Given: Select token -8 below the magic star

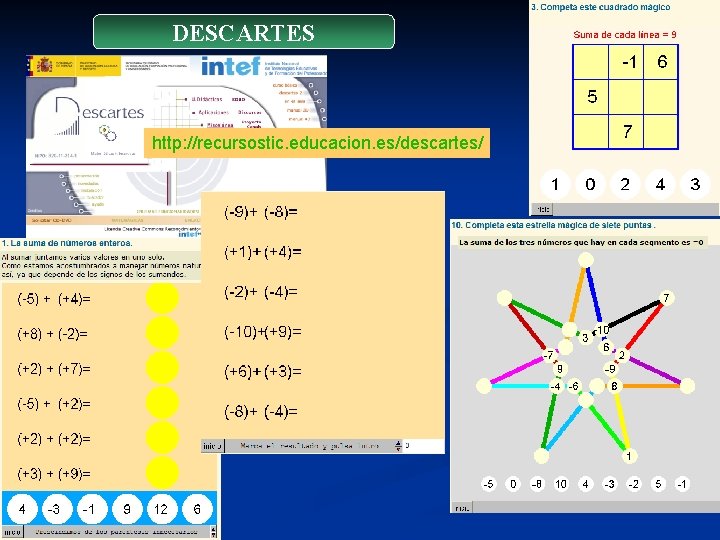Looking at the screenshot, I should point(537,484).
